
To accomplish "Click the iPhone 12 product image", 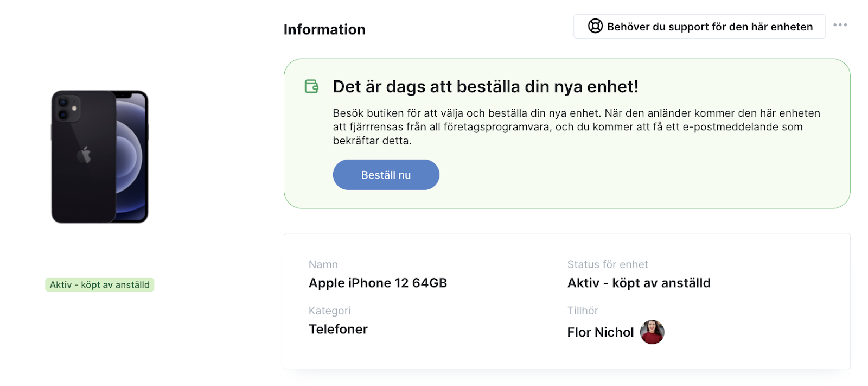I will [100, 157].
